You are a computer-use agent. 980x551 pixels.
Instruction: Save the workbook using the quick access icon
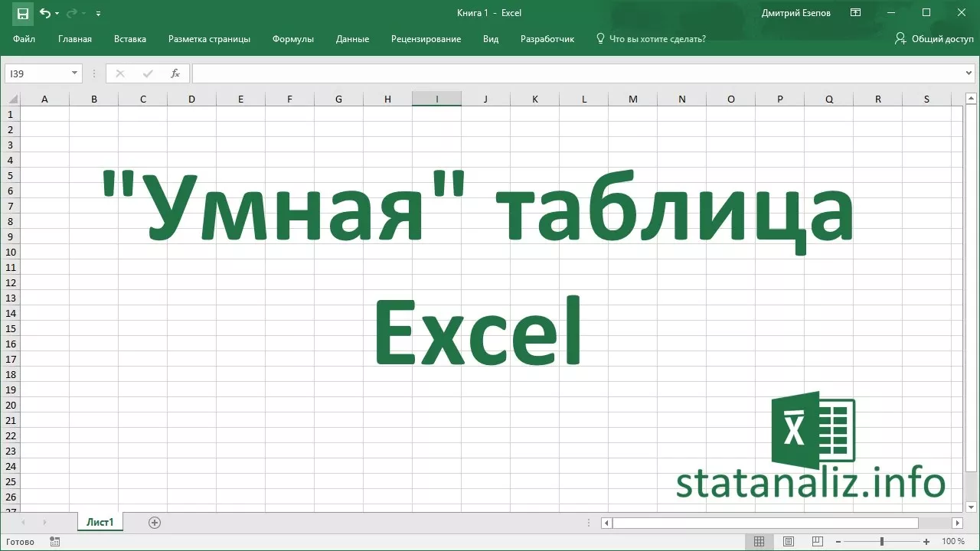pos(22,13)
